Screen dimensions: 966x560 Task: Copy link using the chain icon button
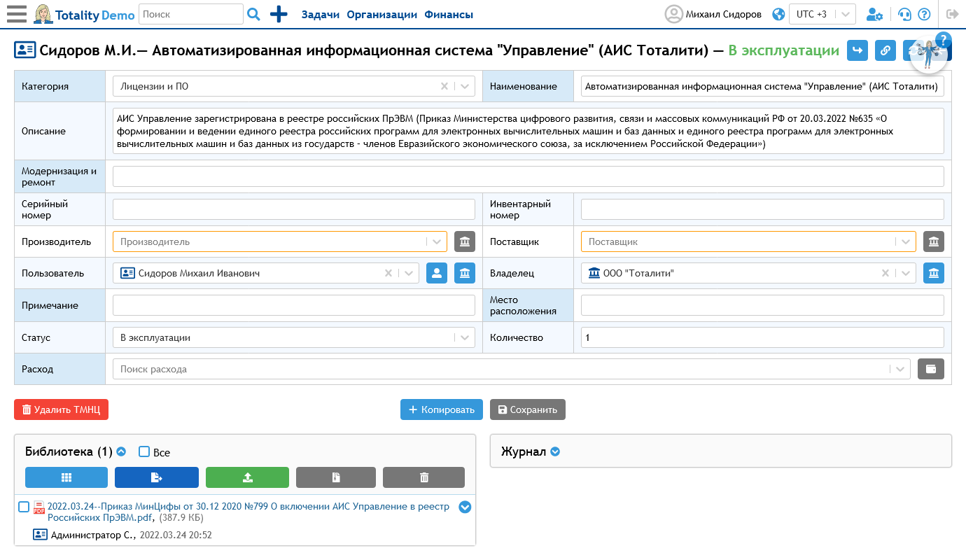pos(885,50)
